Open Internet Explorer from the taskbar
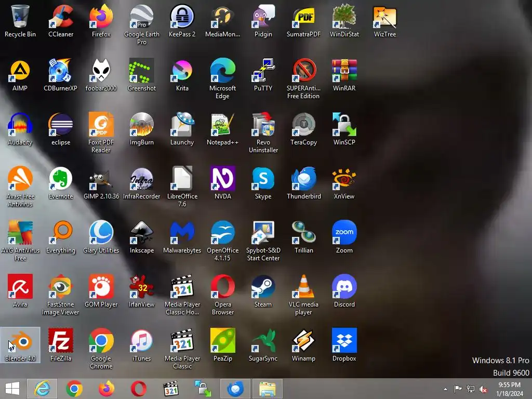Image resolution: width=532 pixels, height=399 pixels. point(42,389)
